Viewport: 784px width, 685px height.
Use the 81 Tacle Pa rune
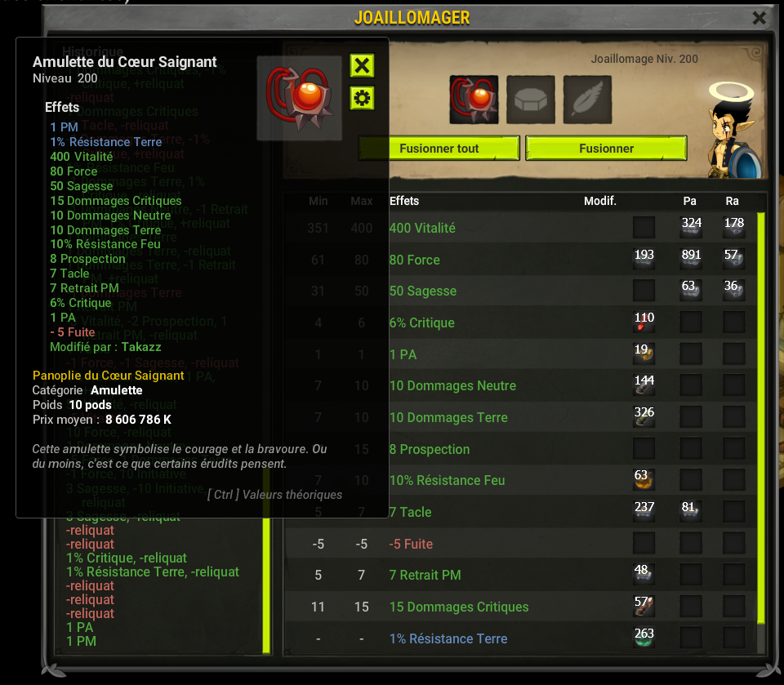coord(691,511)
